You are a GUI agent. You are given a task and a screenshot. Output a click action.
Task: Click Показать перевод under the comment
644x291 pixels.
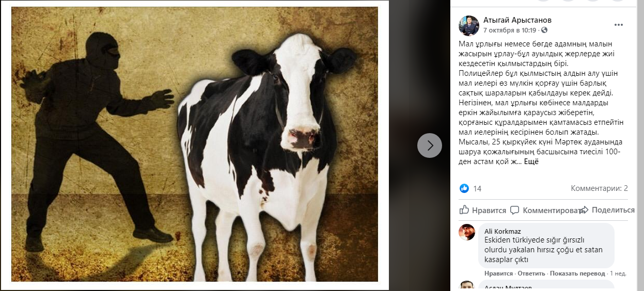pos(577,273)
